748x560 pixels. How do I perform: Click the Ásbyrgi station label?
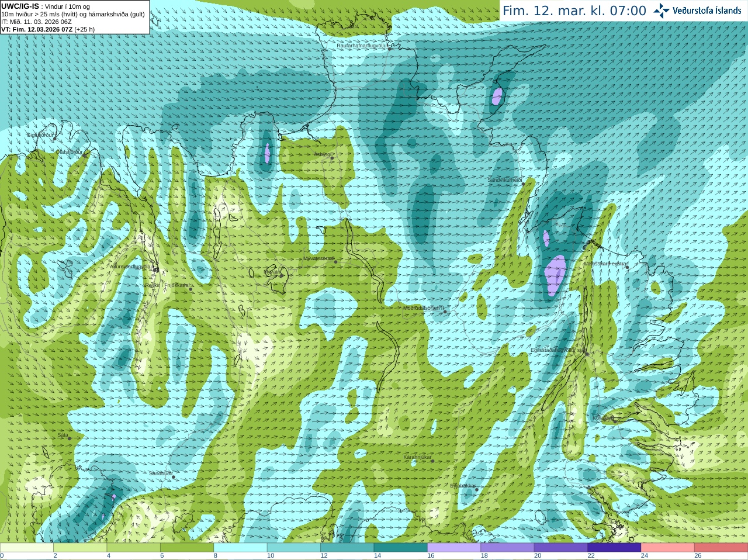click(x=323, y=155)
